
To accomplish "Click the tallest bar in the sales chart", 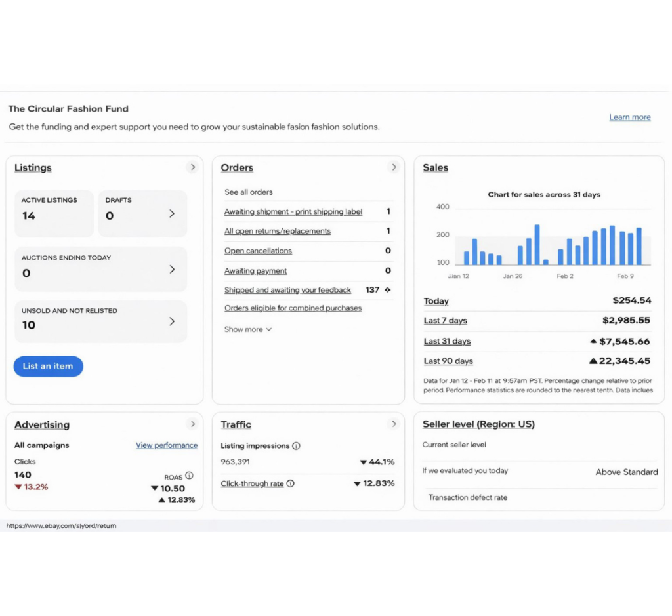I will point(537,245).
